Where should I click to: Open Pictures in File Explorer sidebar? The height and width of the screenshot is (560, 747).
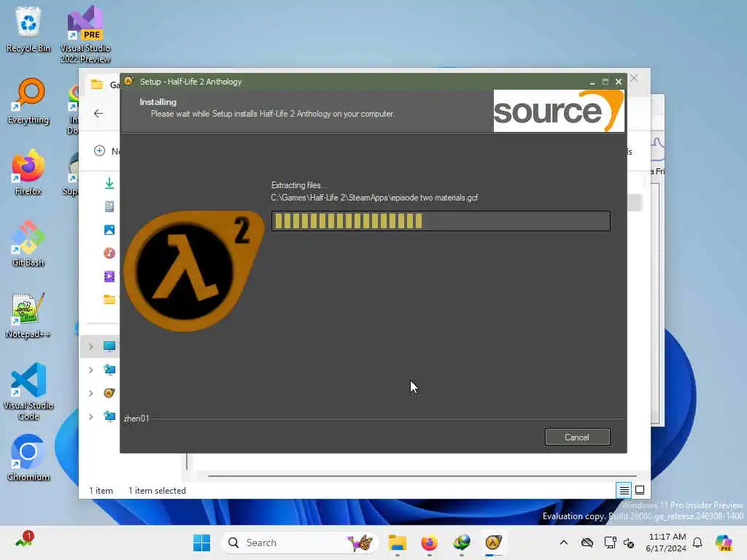point(109,230)
